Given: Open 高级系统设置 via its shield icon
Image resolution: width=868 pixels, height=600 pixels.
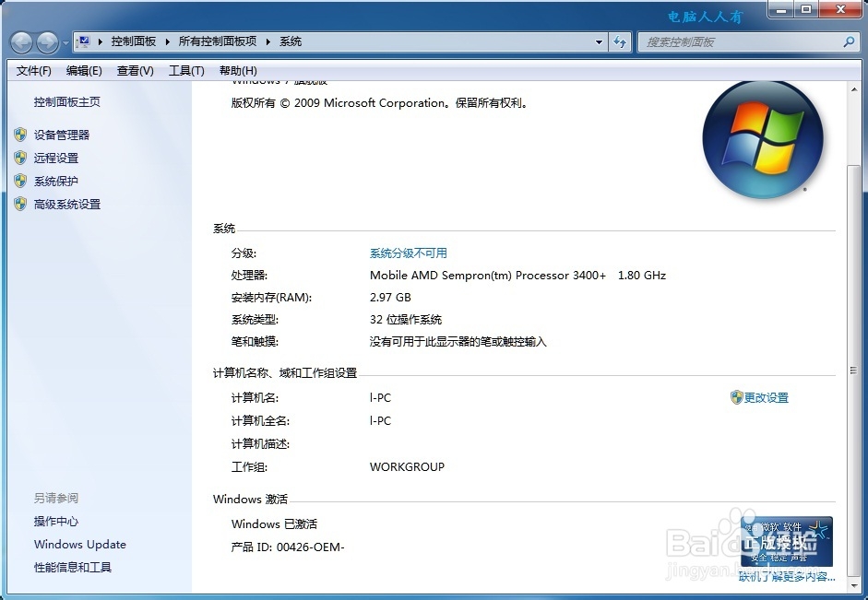Looking at the screenshot, I should [x=20, y=204].
